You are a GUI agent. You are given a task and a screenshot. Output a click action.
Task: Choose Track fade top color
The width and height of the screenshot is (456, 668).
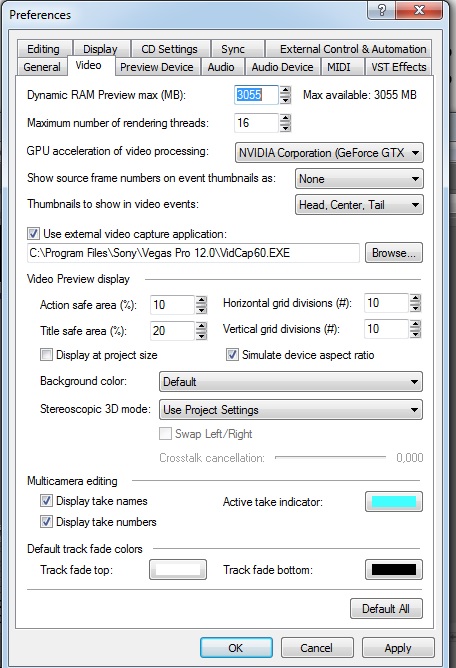pyautogui.click(x=178, y=570)
